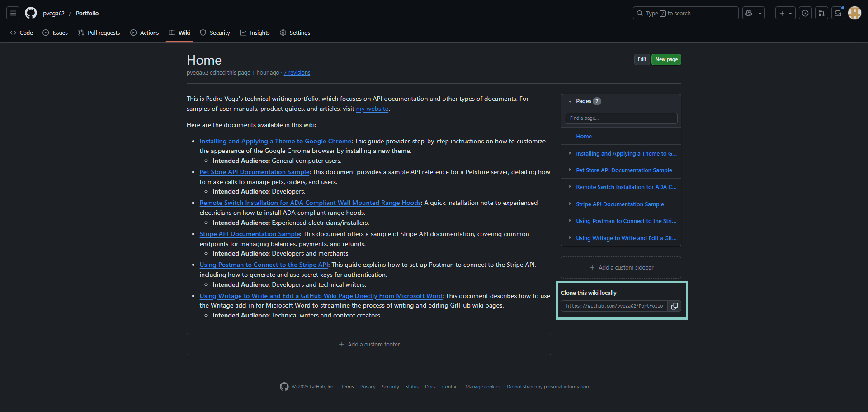The height and width of the screenshot is (412, 868).
Task: Open GitHub Copilot chat
Action: [x=748, y=13]
